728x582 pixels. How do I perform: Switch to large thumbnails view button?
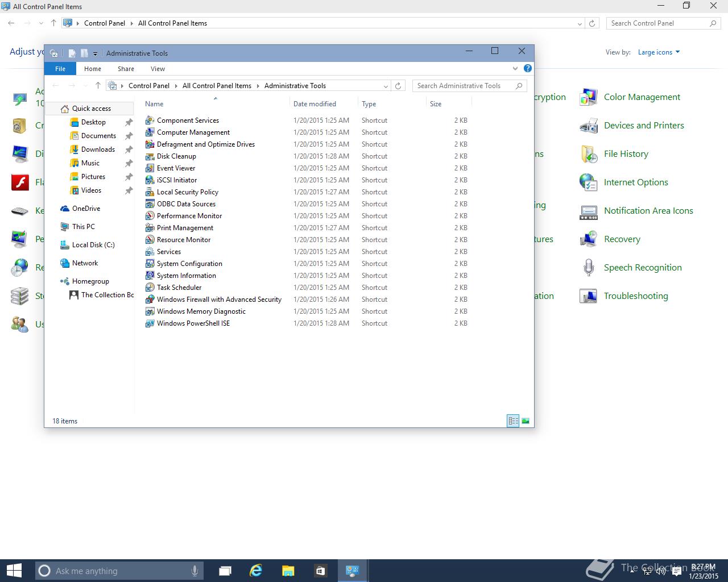(x=526, y=421)
